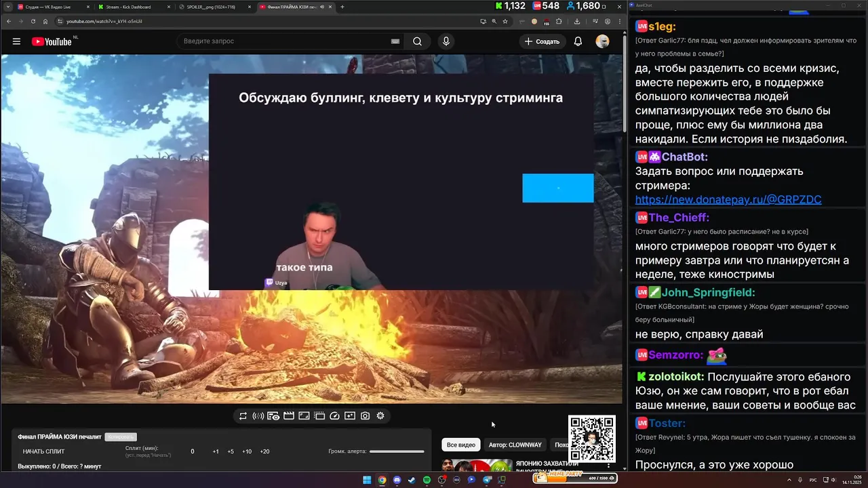Screen dimensions: 868x488
Task: Click the The_Chieff username in chat
Action: (679, 218)
